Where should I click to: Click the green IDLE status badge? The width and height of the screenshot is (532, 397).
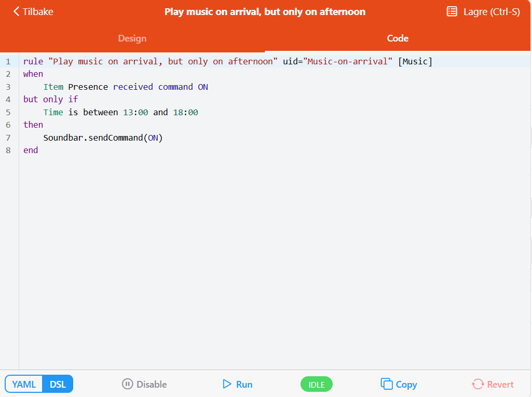317,385
